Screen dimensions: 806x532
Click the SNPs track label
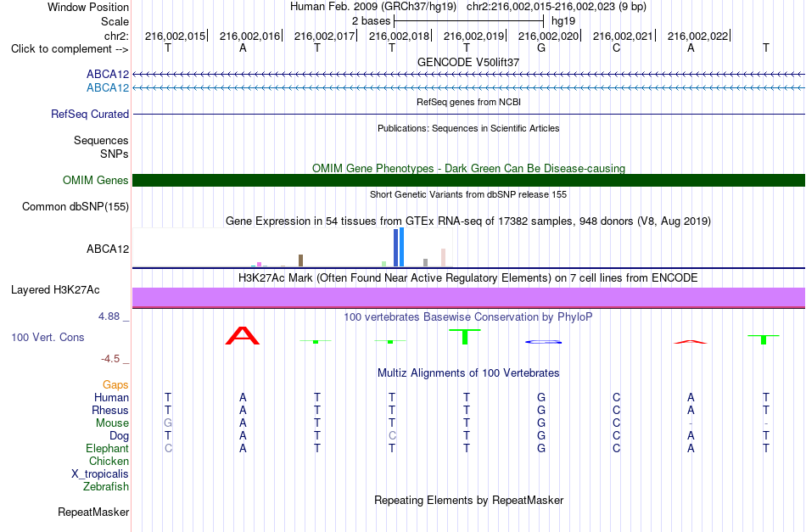coord(115,154)
